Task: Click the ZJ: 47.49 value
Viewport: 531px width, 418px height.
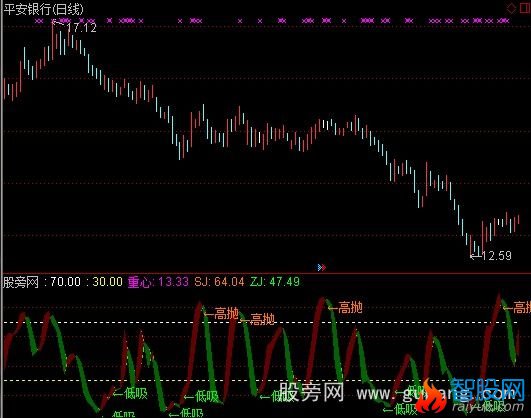Action: point(275,282)
